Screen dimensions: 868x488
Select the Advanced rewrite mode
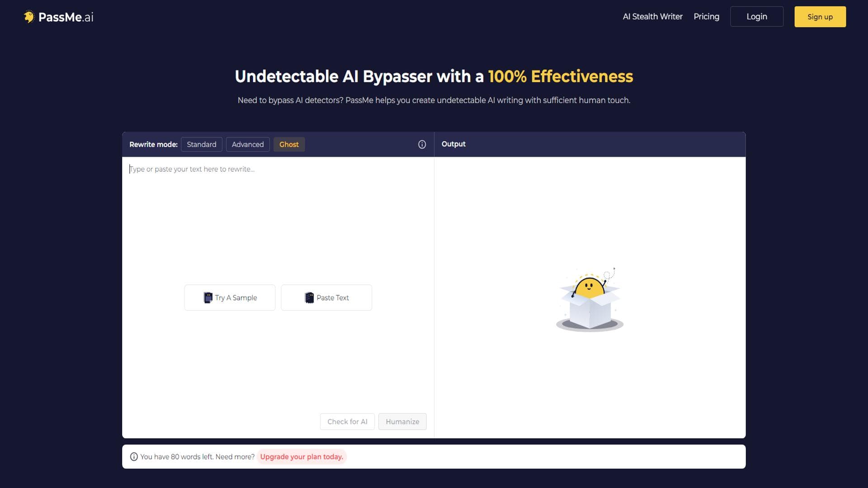pyautogui.click(x=248, y=145)
